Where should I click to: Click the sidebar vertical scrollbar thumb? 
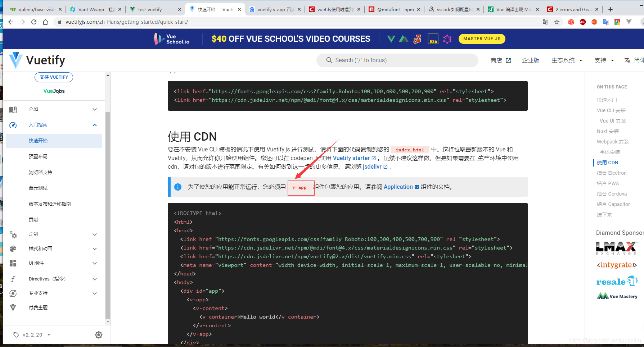(x=108, y=215)
